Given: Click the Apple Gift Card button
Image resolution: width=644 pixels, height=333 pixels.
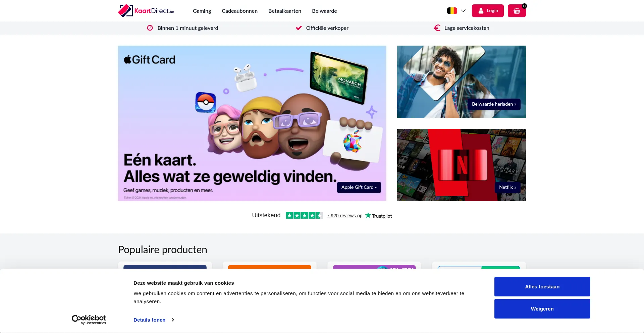Looking at the screenshot, I should pyautogui.click(x=359, y=187).
